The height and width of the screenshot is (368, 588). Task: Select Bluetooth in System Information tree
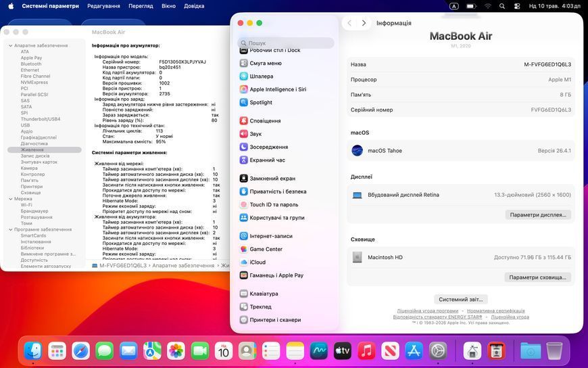(31, 64)
